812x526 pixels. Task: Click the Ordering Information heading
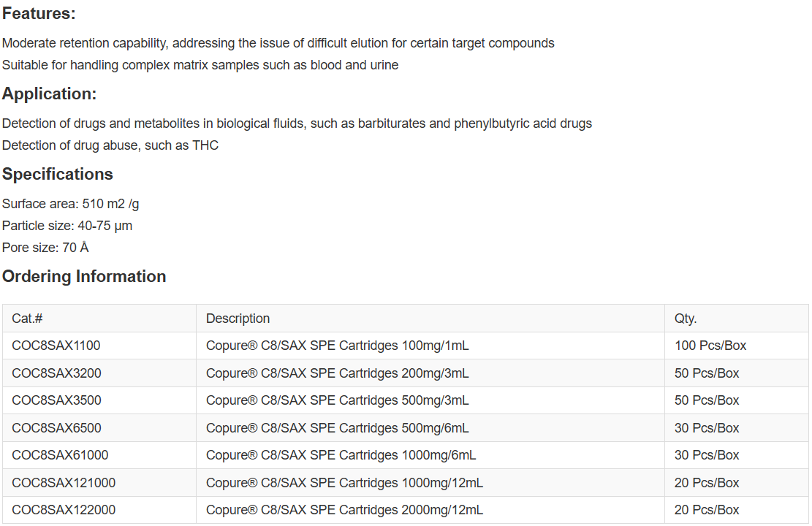tap(84, 277)
